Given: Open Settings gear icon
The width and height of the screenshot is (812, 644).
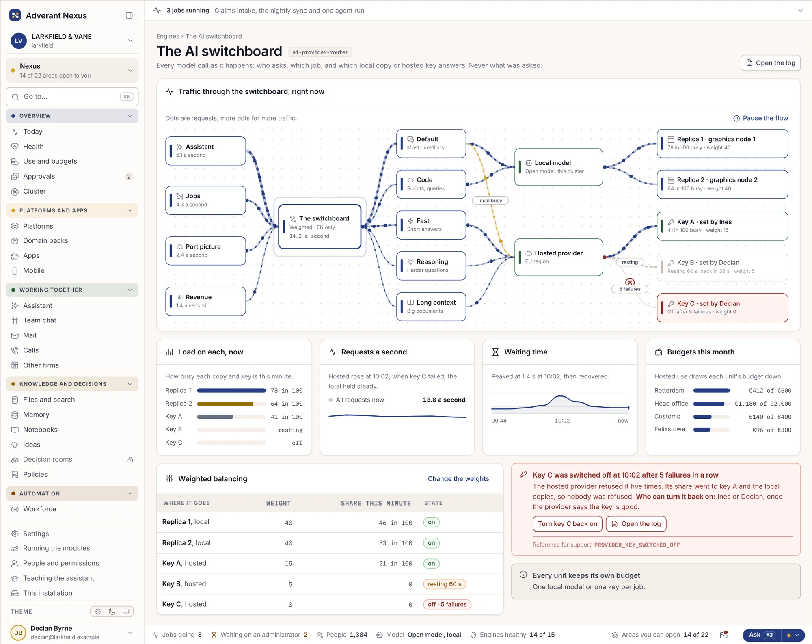Looking at the screenshot, I should (15, 534).
